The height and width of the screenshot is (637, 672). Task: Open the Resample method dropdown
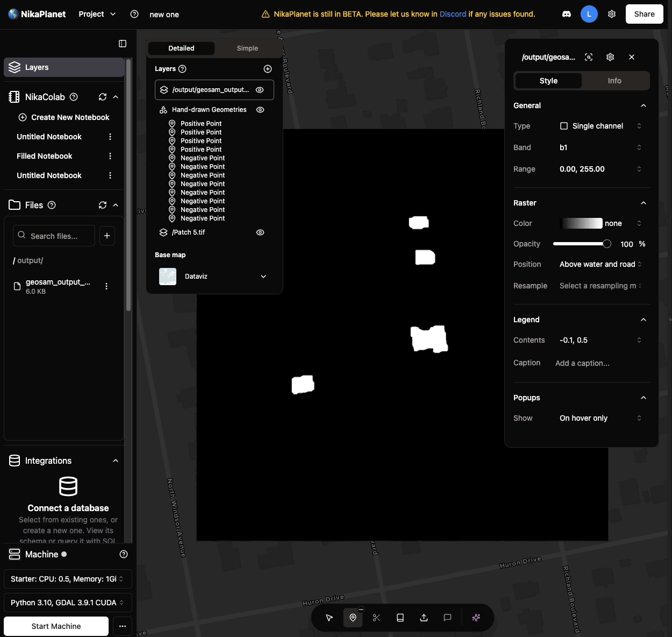tap(601, 286)
